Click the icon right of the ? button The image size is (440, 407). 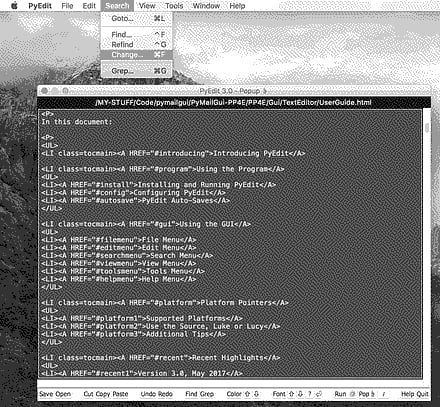[x=318, y=394]
